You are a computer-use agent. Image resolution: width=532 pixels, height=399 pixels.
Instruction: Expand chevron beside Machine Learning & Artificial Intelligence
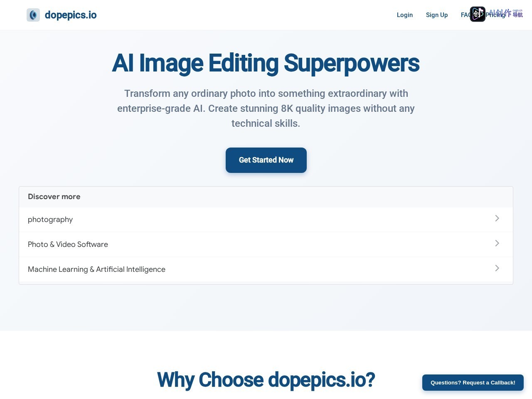click(x=497, y=268)
